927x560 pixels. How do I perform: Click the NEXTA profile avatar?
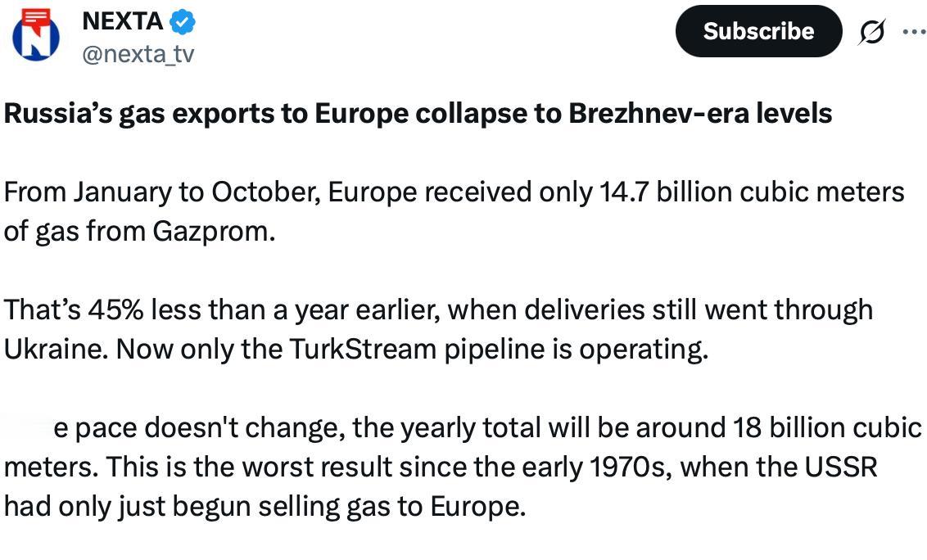35,34
